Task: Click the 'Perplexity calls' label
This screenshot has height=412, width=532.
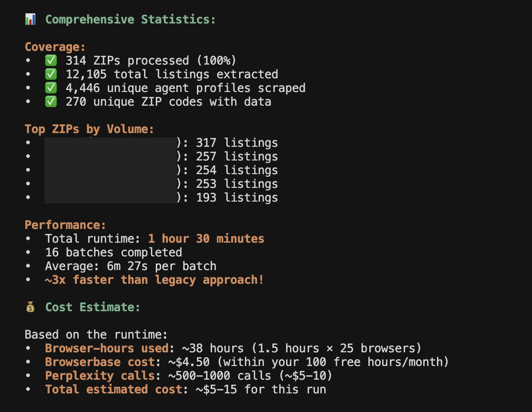Action: coord(100,376)
